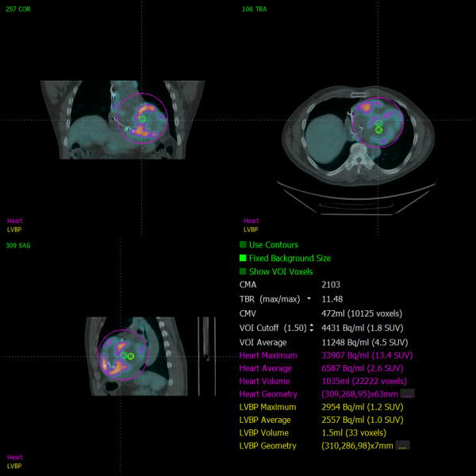Click Heart Maximum value 33907 Bq/ml
The width and height of the screenshot is (476, 476).
(367, 355)
